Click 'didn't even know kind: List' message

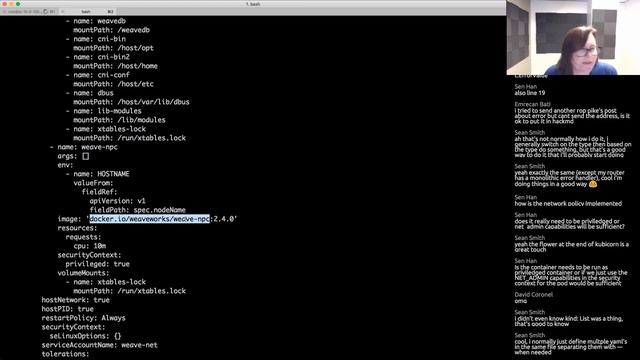pyautogui.click(x=569, y=321)
